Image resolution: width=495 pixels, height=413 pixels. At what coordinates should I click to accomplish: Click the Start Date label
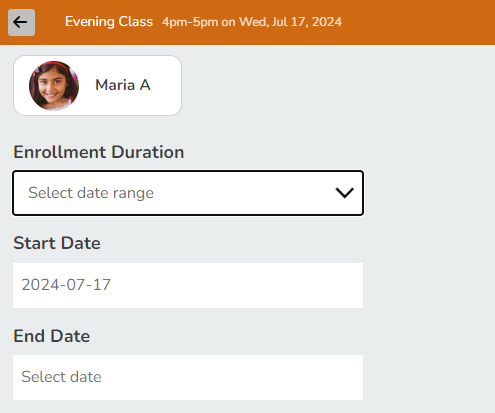click(57, 243)
